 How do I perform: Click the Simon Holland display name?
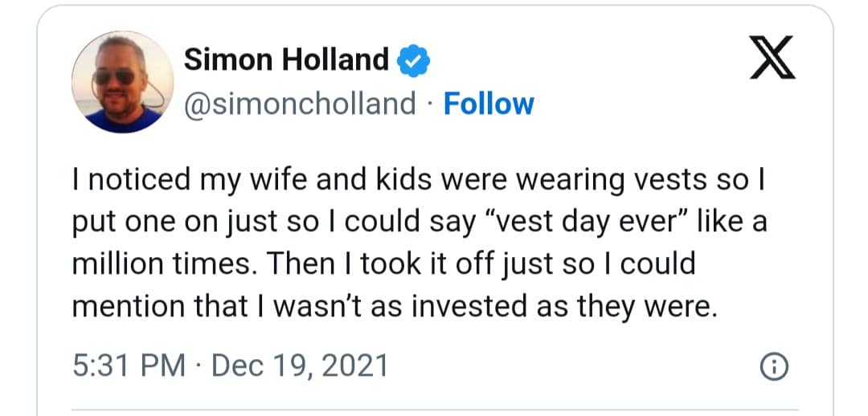(x=286, y=59)
